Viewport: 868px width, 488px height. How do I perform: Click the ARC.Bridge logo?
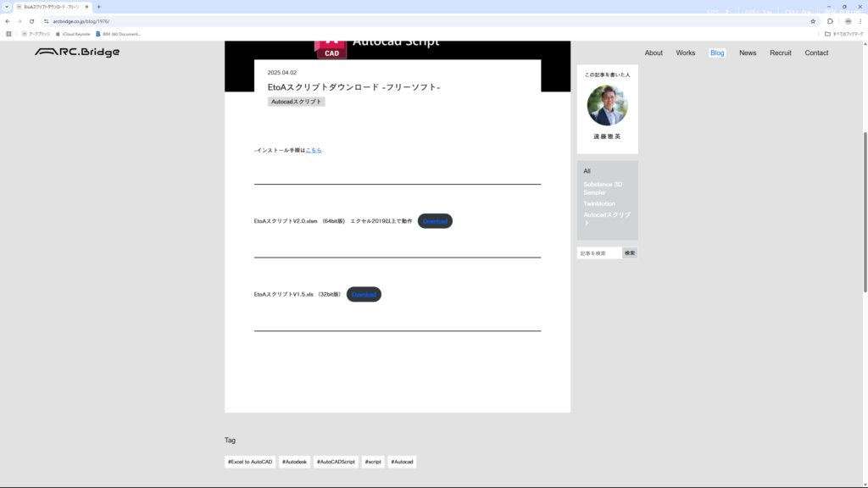point(77,52)
